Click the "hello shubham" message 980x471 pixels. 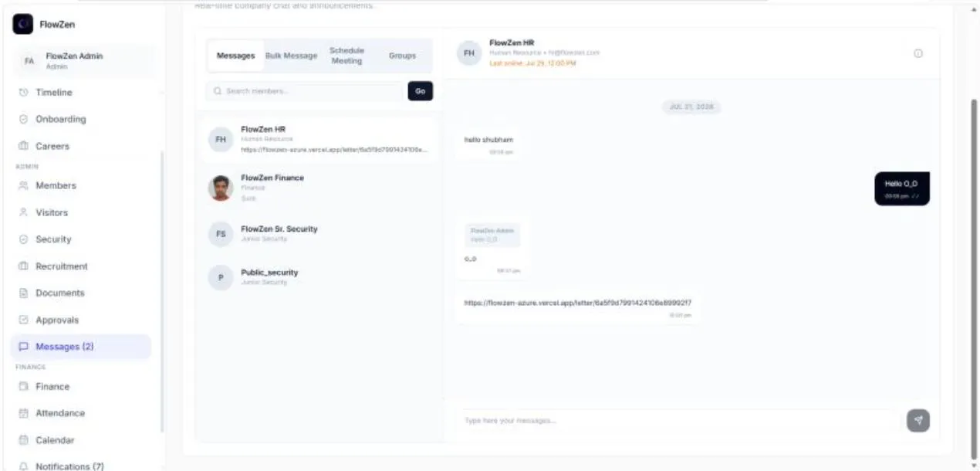click(488, 144)
